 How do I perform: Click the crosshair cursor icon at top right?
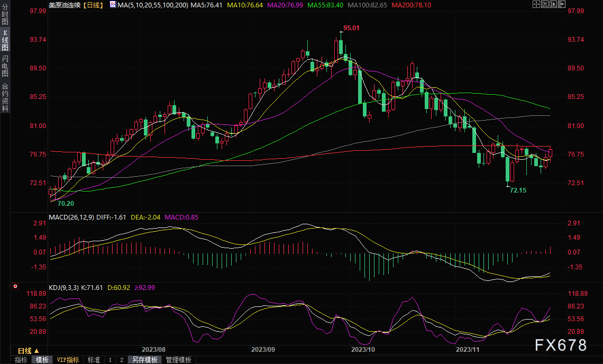pos(536,4)
